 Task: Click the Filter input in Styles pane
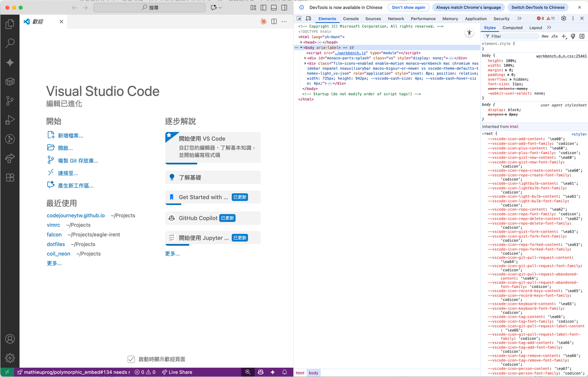(x=511, y=36)
